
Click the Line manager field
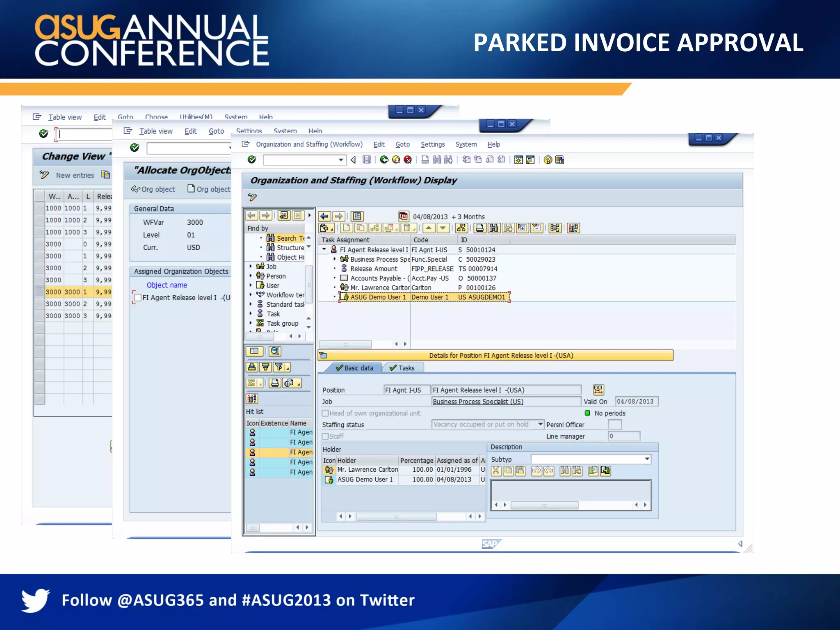coord(624,436)
